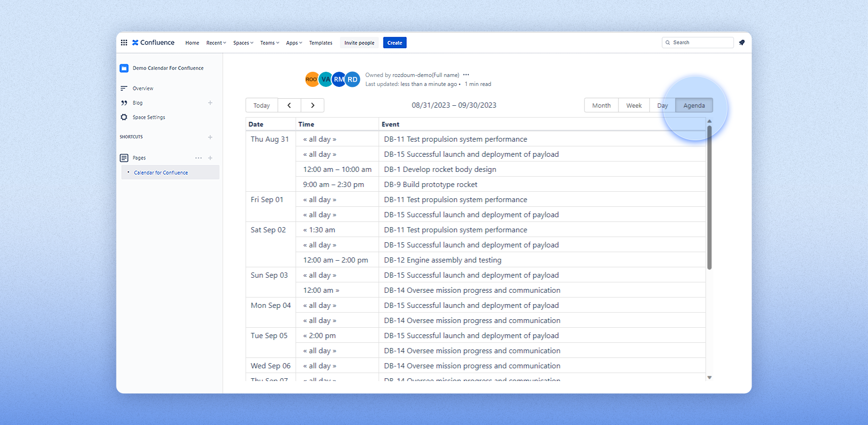Click the Overview lines icon
The width and height of the screenshot is (868, 425).
124,88
